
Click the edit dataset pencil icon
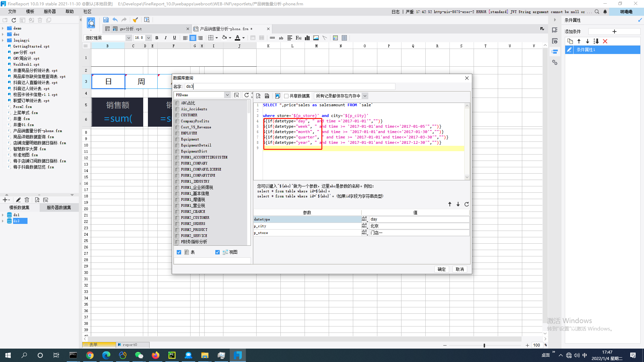pos(18,200)
